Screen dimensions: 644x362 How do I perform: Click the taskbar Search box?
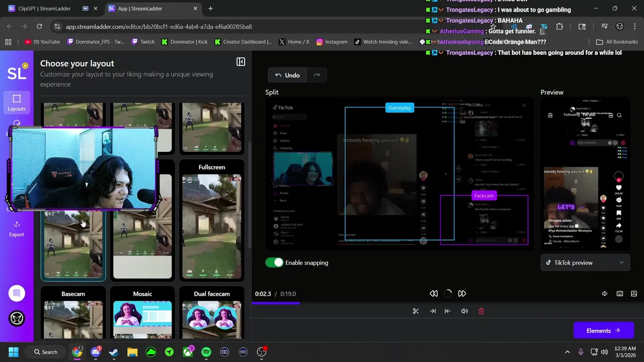click(x=46, y=352)
